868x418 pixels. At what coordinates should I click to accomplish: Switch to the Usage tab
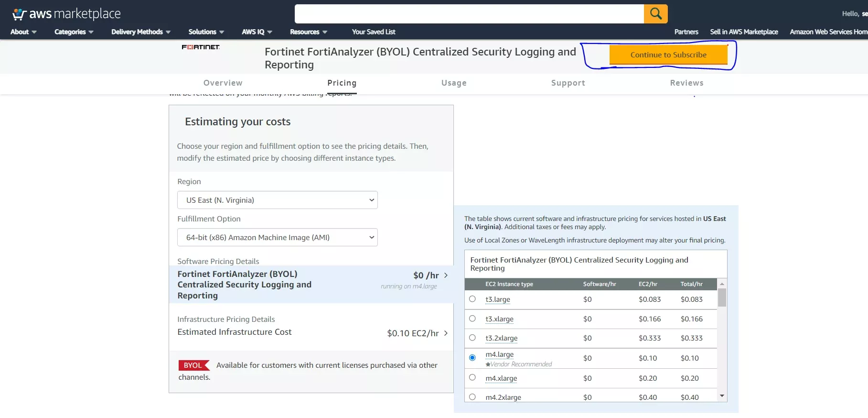[454, 83]
